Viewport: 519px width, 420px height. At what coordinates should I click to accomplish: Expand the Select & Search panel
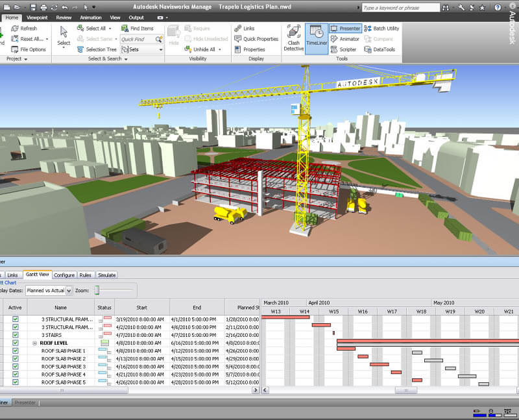(x=126, y=59)
